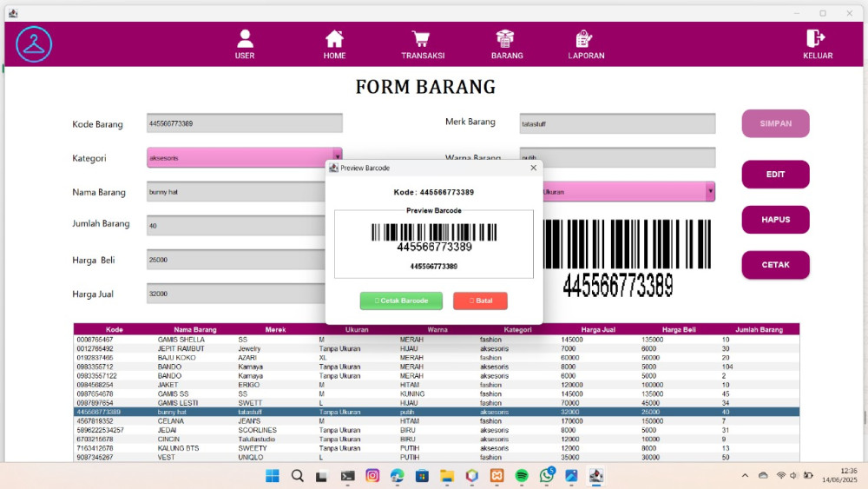868x489 pixels.
Task: Select row with code 0983355712
Action: 437,367
